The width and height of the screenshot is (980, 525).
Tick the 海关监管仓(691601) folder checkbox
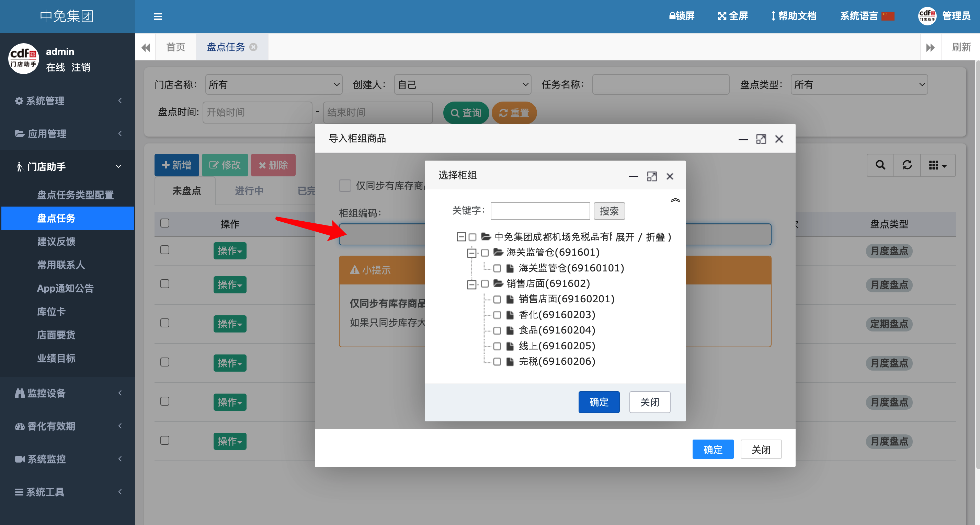click(485, 253)
